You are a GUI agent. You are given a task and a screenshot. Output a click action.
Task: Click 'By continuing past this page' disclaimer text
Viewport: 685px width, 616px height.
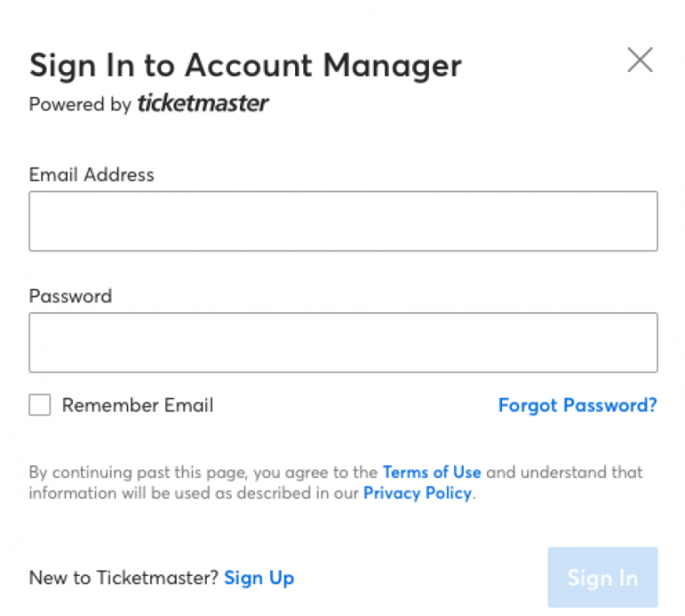138,472
